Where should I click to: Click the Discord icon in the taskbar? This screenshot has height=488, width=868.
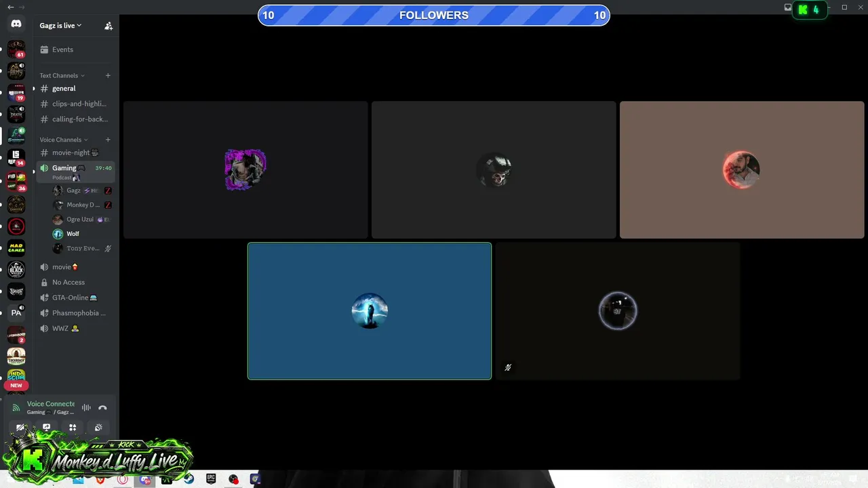pyautogui.click(x=144, y=479)
